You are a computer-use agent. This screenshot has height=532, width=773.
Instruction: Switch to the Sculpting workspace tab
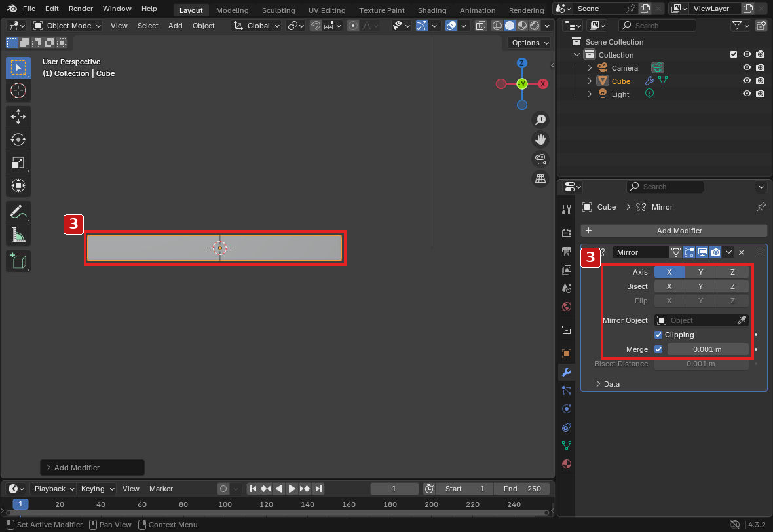[x=278, y=10]
